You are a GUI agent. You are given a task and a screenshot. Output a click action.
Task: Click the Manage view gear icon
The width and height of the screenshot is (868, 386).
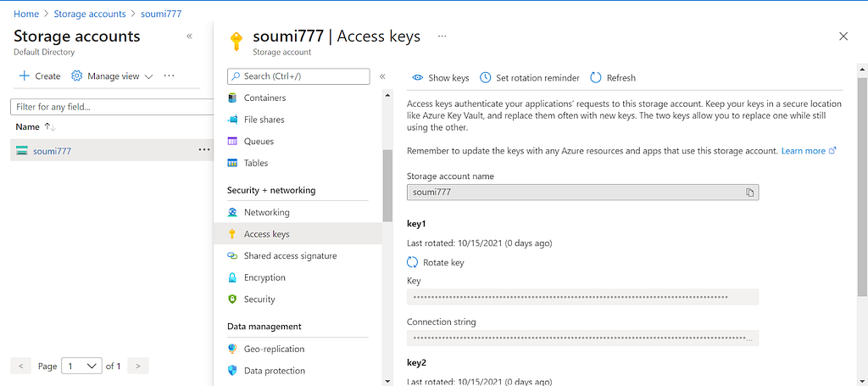pyautogui.click(x=77, y=76)
